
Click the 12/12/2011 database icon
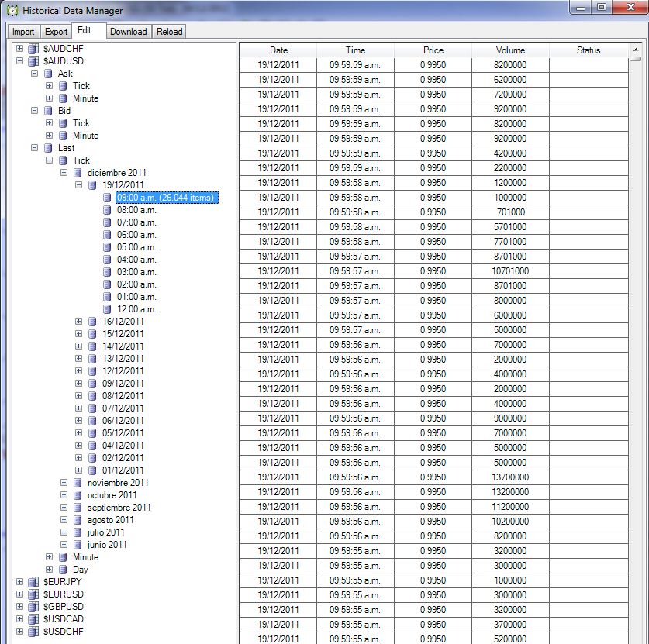pos(93,371)
